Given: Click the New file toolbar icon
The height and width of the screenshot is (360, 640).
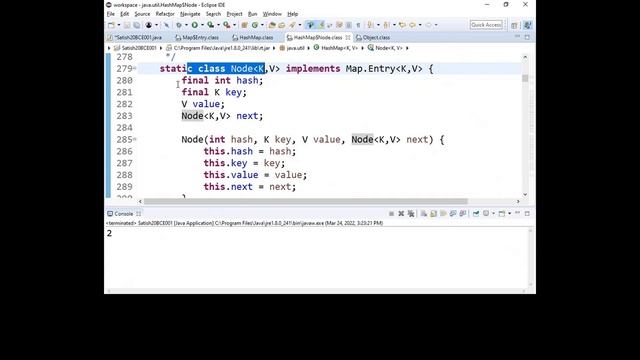Looking at the screenshot, I should 111,25.
